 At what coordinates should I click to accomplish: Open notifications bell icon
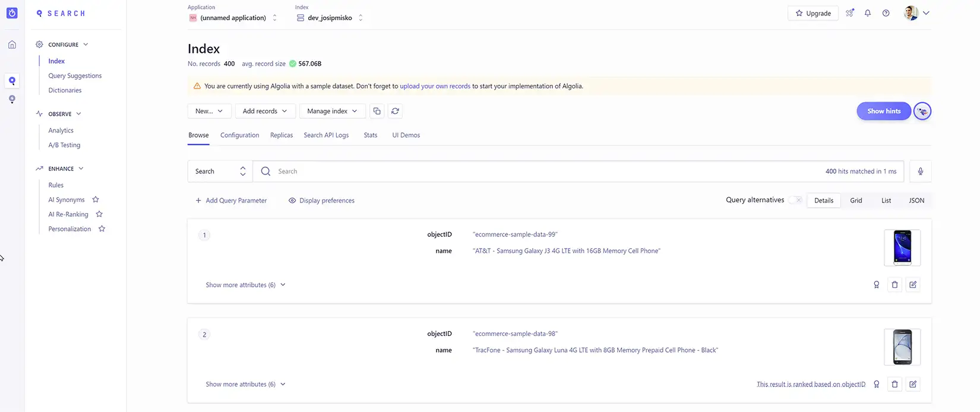tap(868, 13)
